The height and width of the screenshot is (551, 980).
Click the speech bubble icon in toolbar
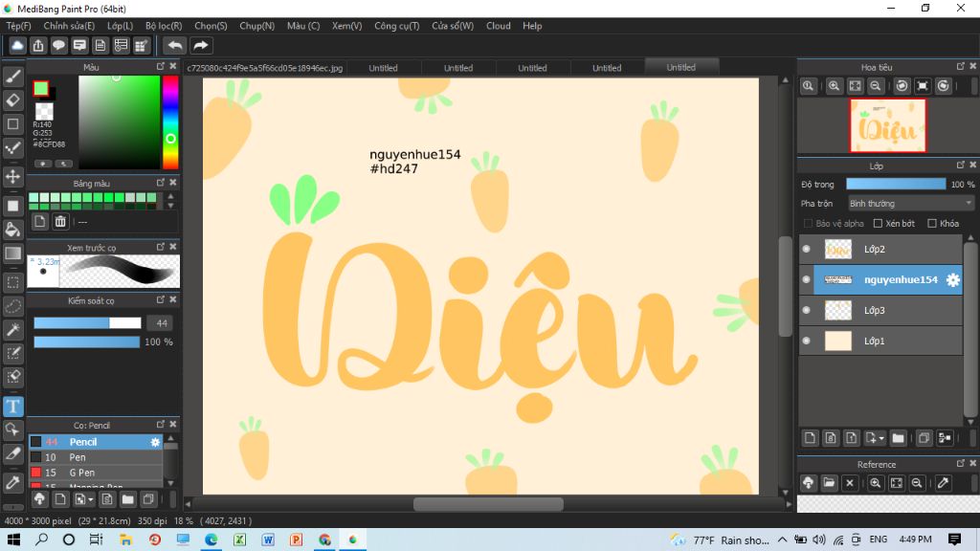pos(58,46)
